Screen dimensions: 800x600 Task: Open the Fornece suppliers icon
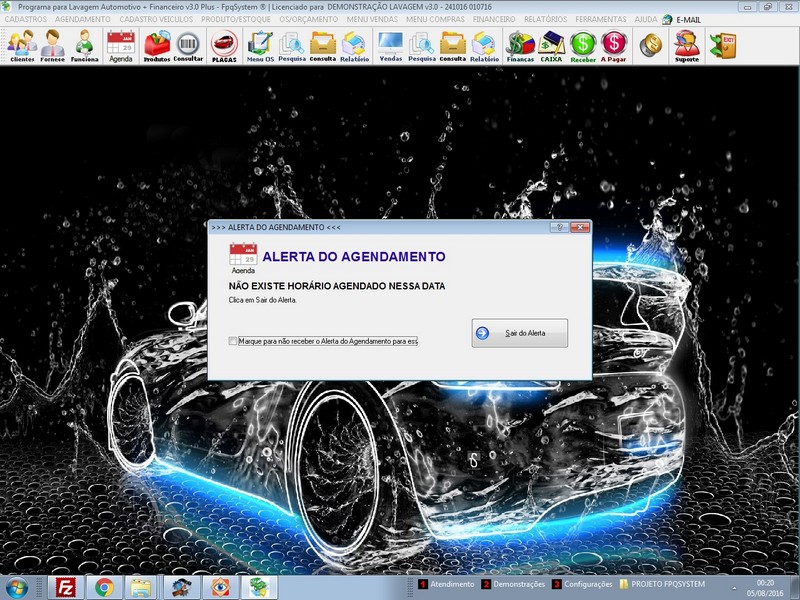tap(53, 46)
